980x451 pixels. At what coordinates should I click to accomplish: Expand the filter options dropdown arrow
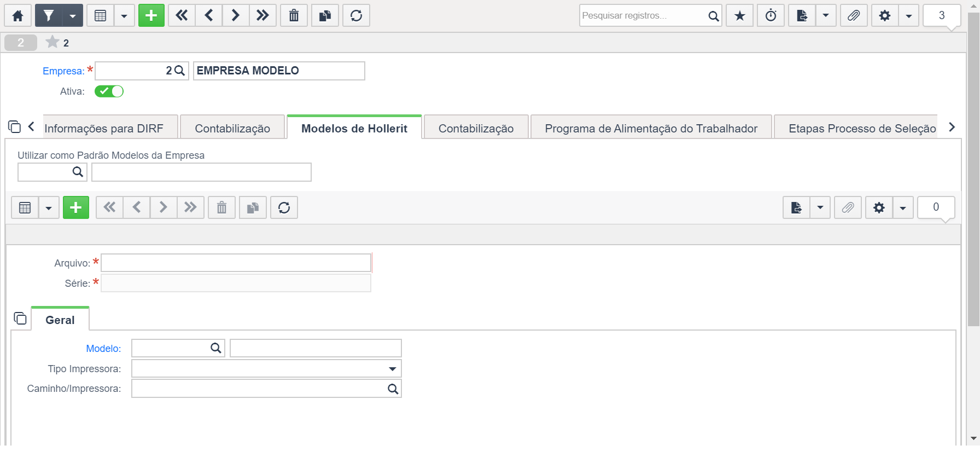pyautogui.click(x=73, y=15)
